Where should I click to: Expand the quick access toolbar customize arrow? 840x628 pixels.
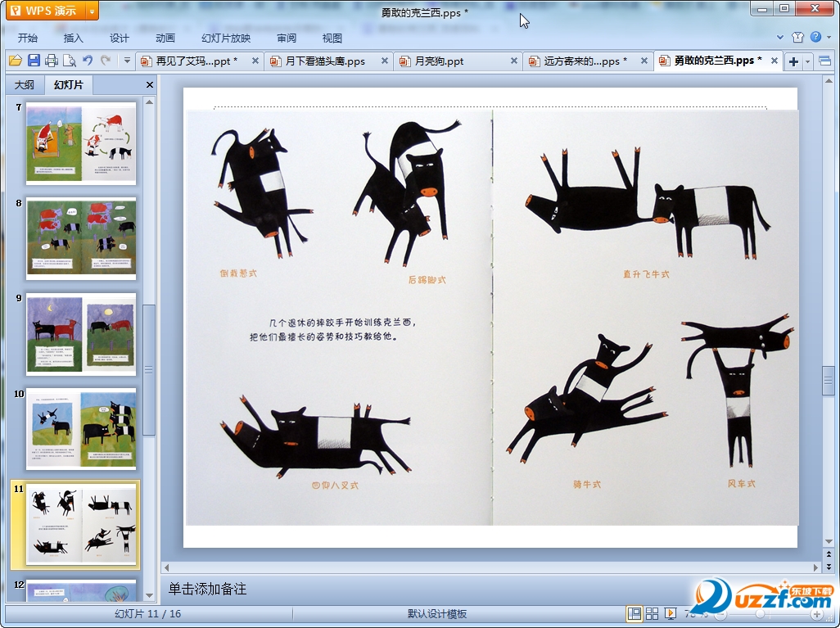tap(127, 61)
